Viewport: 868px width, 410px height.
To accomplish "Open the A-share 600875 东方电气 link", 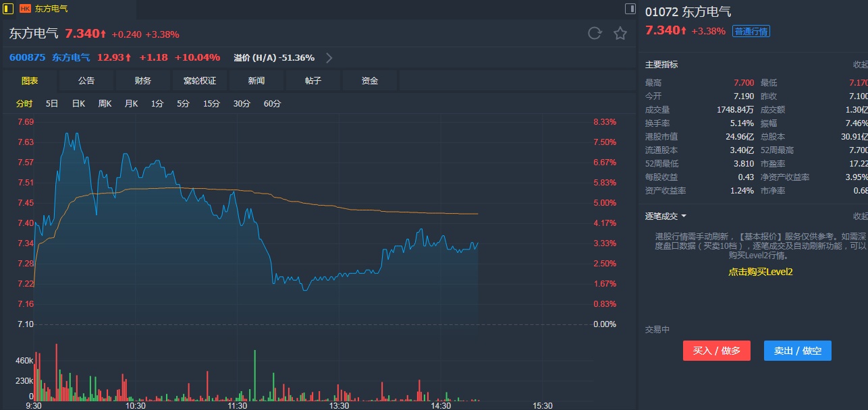I will pos(49,57).
